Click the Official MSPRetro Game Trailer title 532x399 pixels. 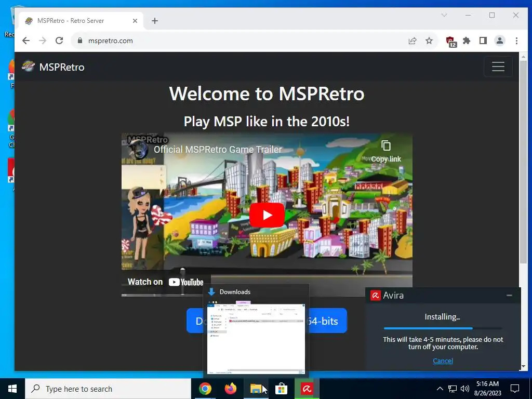coord(218,150)
